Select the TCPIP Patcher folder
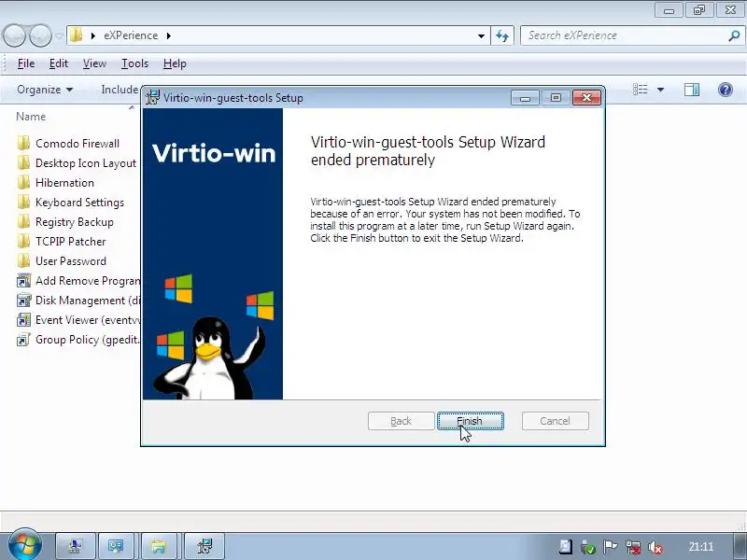The image size is (747, 560). click(x=71, y=242)
